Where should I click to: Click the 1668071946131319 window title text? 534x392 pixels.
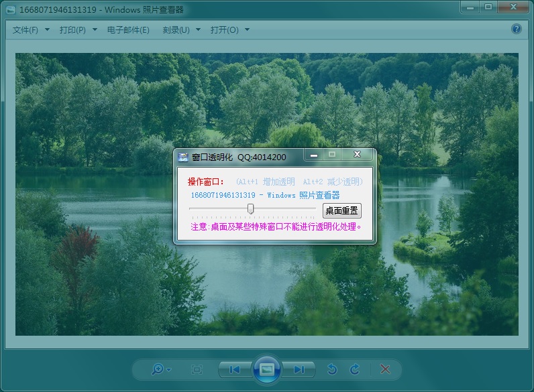click(101, 10)
